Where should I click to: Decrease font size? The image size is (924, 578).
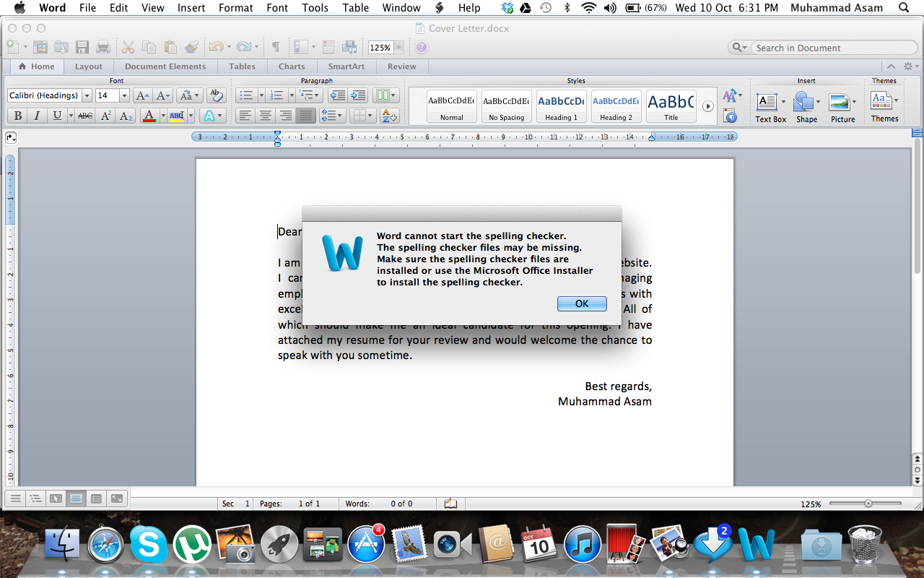163,95
